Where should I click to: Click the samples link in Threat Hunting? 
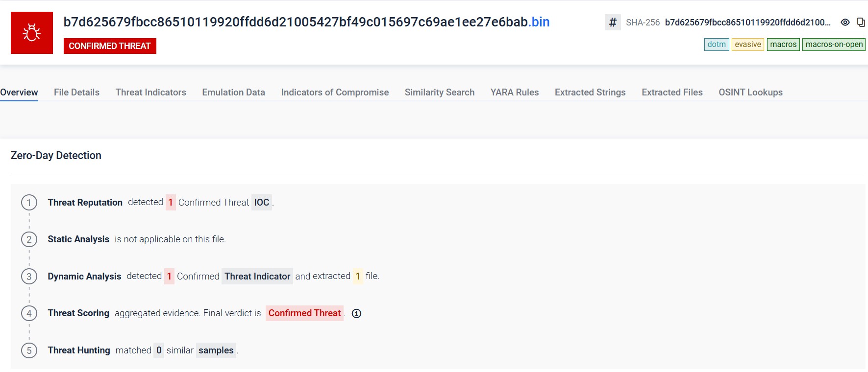[x=216, y=350]
